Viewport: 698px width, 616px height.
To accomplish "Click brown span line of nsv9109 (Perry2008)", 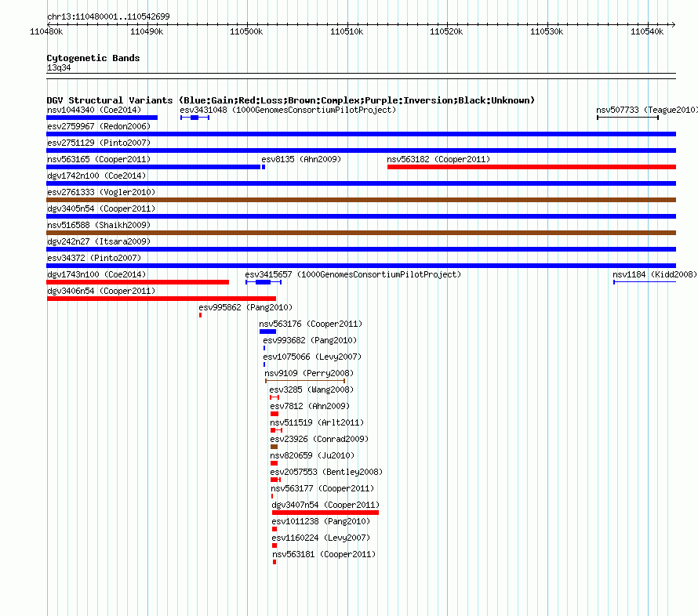I will 305,381.
